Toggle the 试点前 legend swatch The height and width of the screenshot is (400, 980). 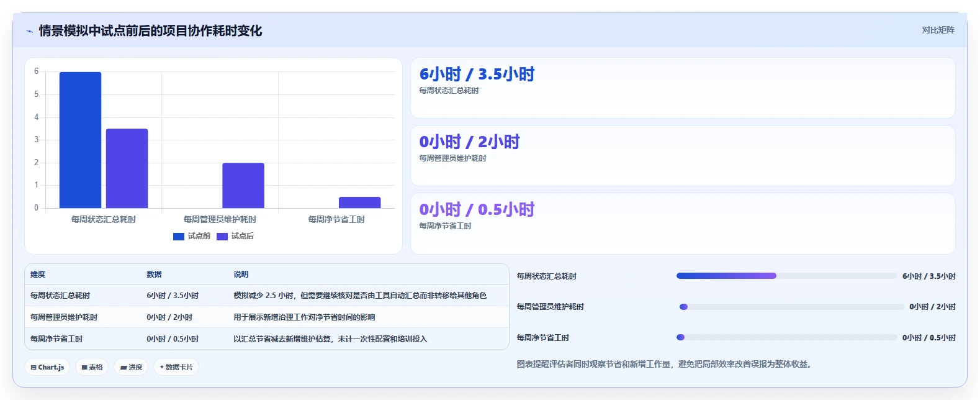tap(179, 236)
